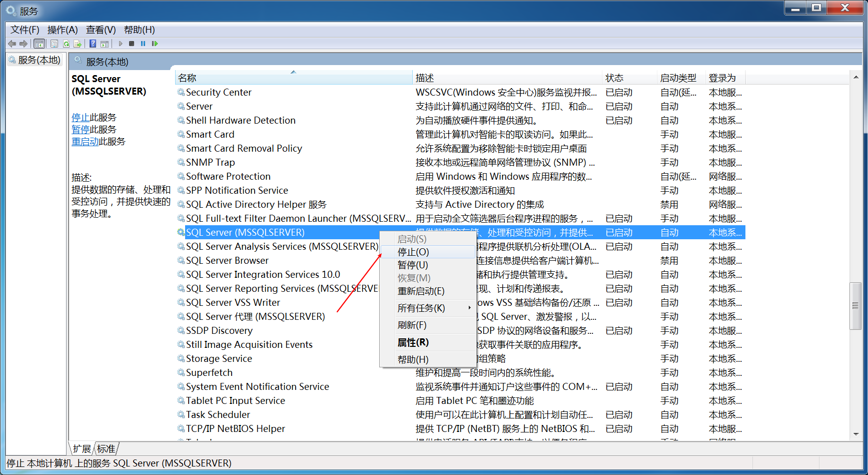This screenshot has width=868, height=475.
Task: Click the Stop Service toolbar icon
Action: (132, 44)
